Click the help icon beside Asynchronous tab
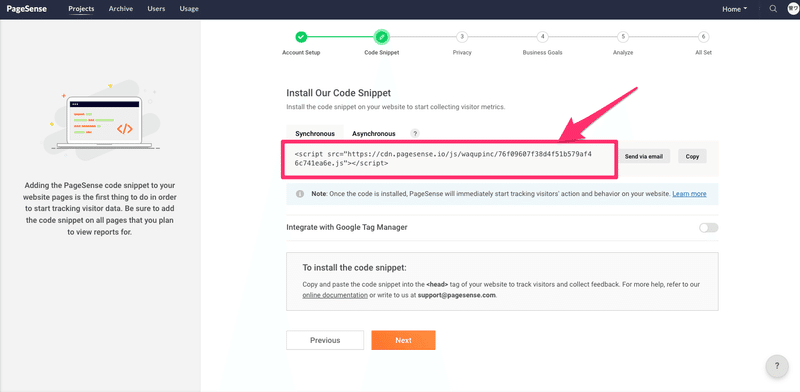Viewport: 800px width, 392px height. pos(415,133)
